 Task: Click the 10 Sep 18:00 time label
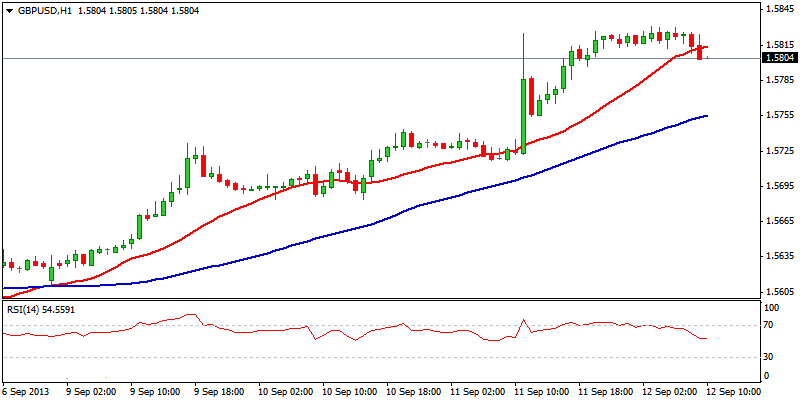(414, 391)
